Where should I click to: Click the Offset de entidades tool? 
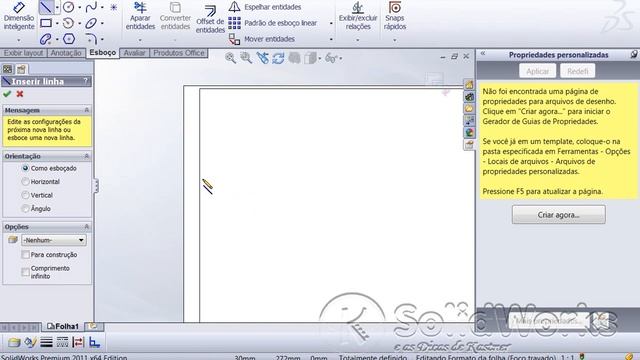210,19
